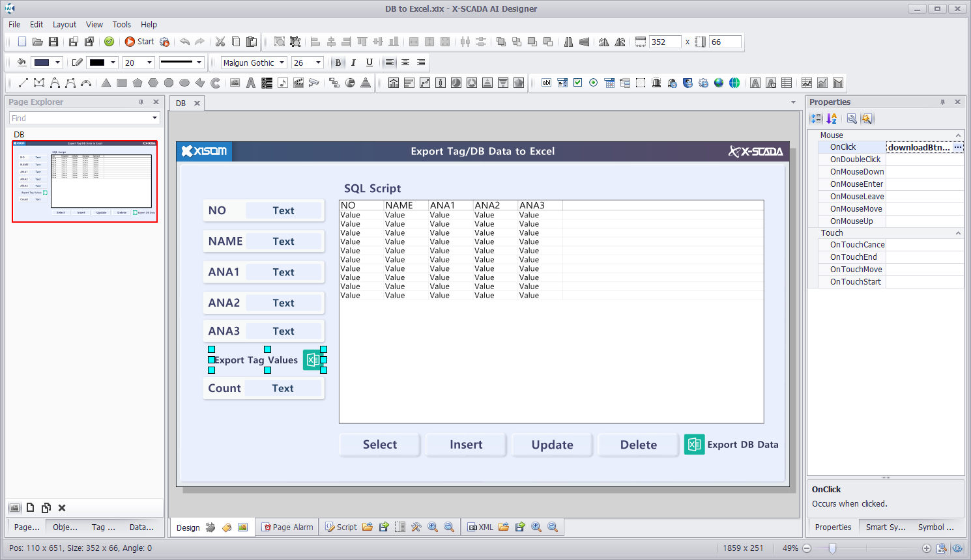Select the line drawing tool

coord(23,83)
